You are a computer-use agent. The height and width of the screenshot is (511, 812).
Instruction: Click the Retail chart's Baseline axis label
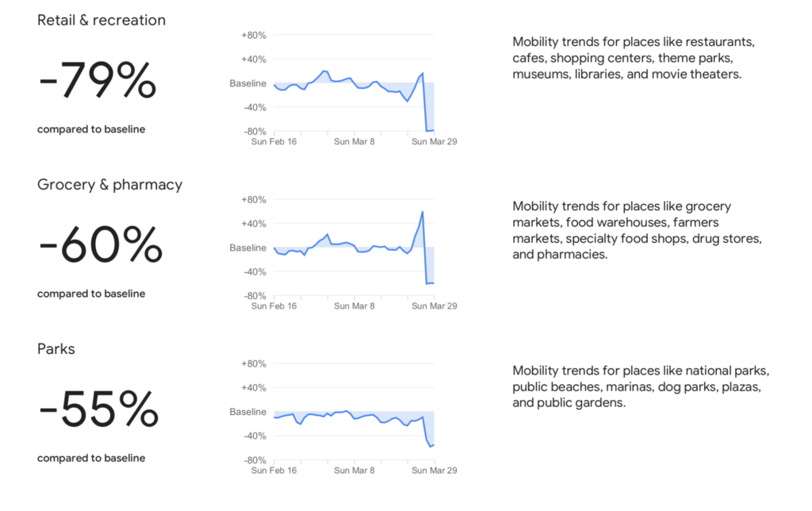(x=247, y=83)
